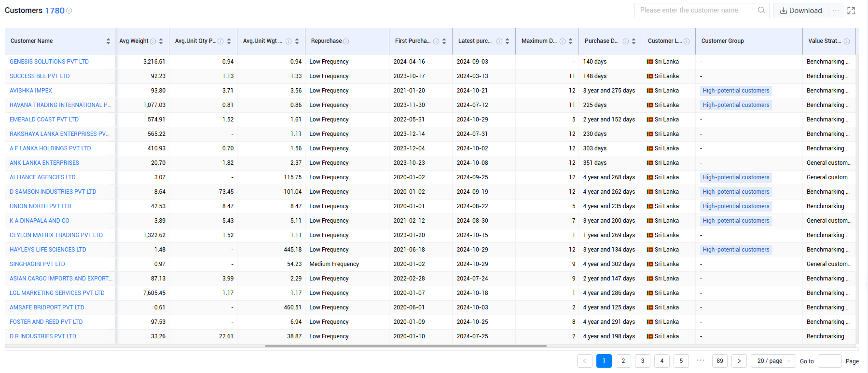868x373 pixels.
Task: Select page 5 in pagination
Action: (x=681, y=361)
